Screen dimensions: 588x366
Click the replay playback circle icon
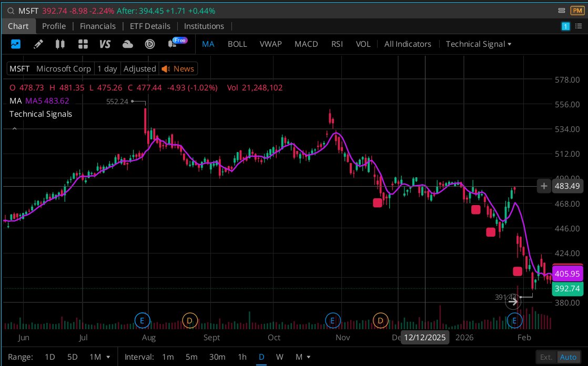(x=149, y=44)
